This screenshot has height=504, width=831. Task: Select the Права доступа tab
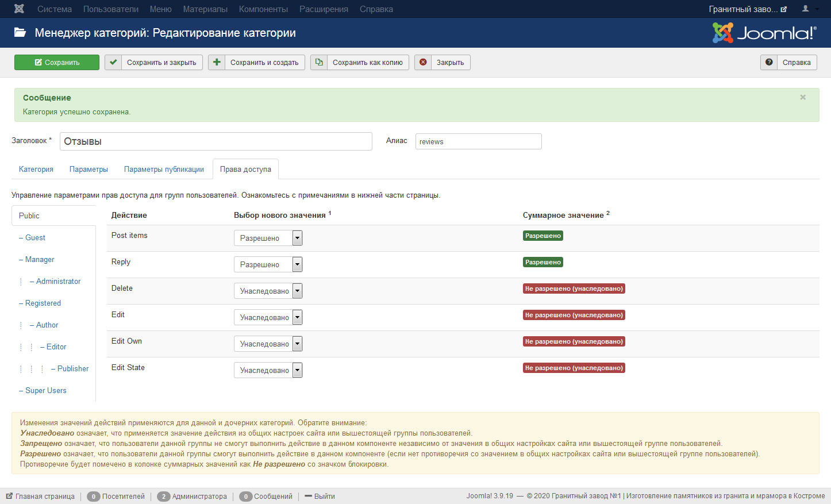(x=245, y=169)
